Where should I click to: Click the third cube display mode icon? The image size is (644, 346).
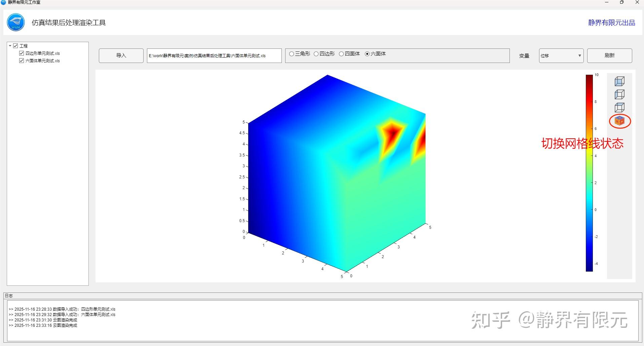pyautogui.click(x=620, y=108)
